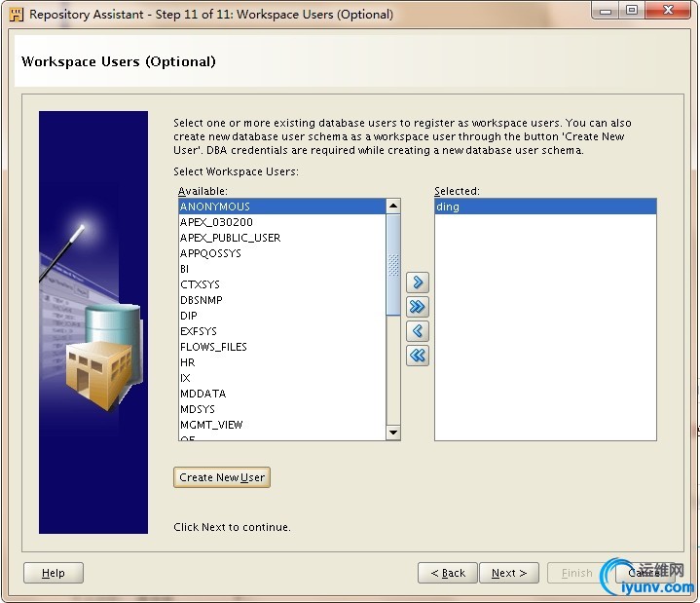Click the Available list scrollbar thumb

tap(393, 265)
